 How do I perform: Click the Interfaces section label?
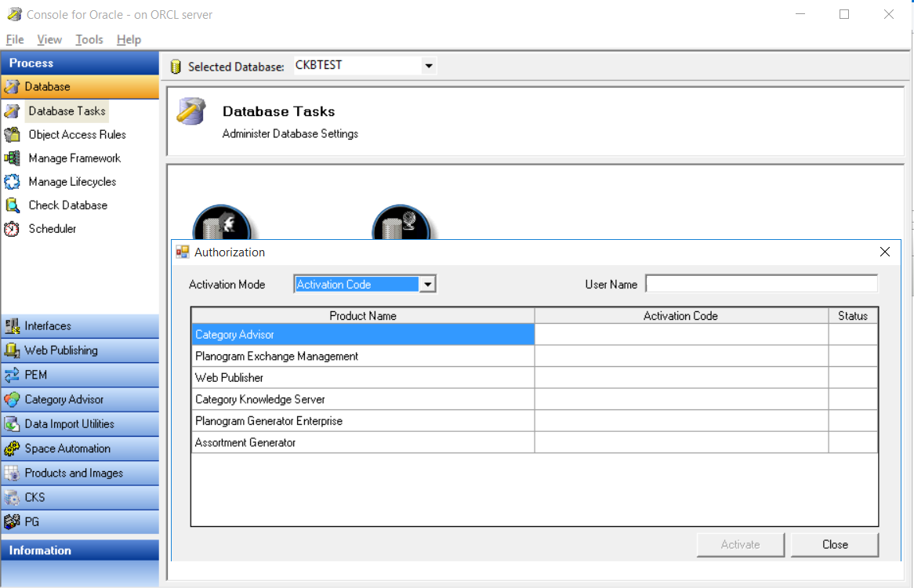click(48, 326)
